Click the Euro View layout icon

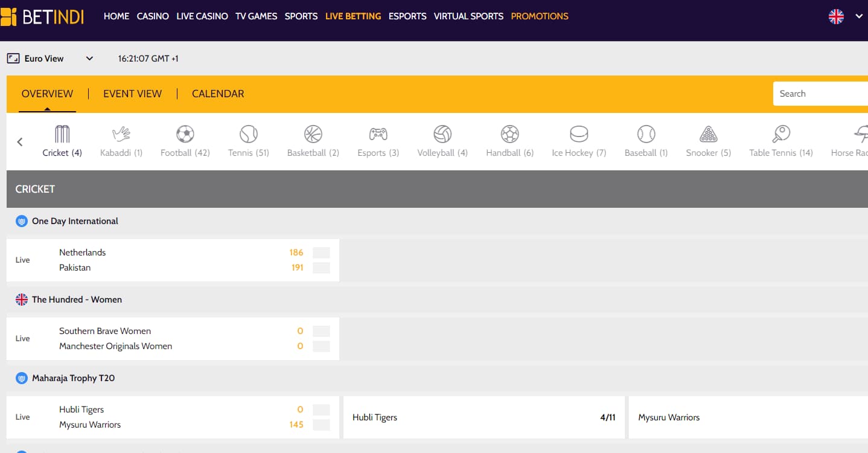[x=13, y=59]
